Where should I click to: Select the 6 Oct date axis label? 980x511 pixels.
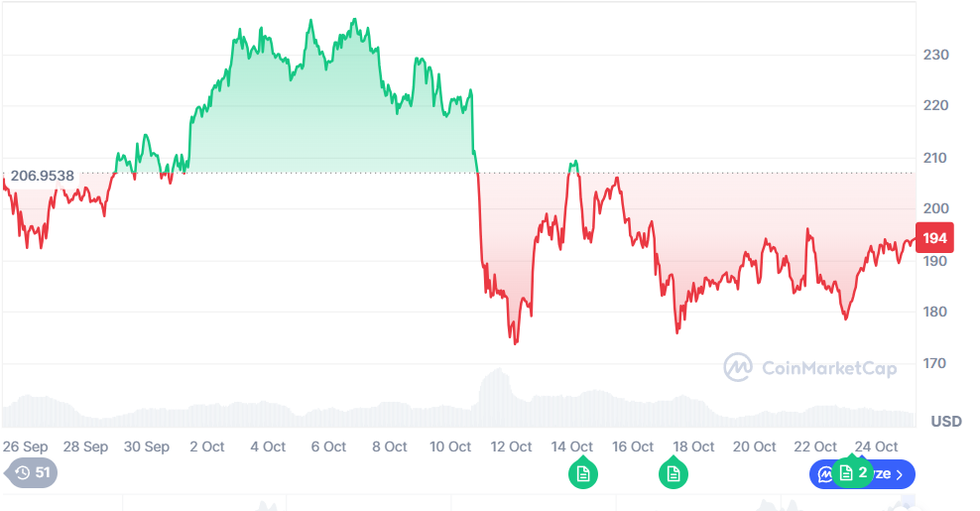coord(328,447)
